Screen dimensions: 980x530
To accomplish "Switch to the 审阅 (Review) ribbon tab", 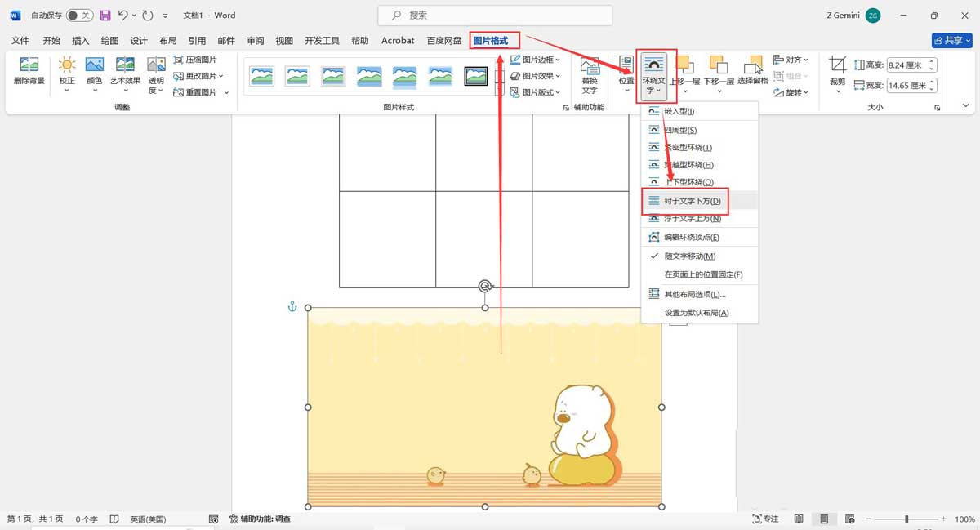I will (x=255, y=40).
